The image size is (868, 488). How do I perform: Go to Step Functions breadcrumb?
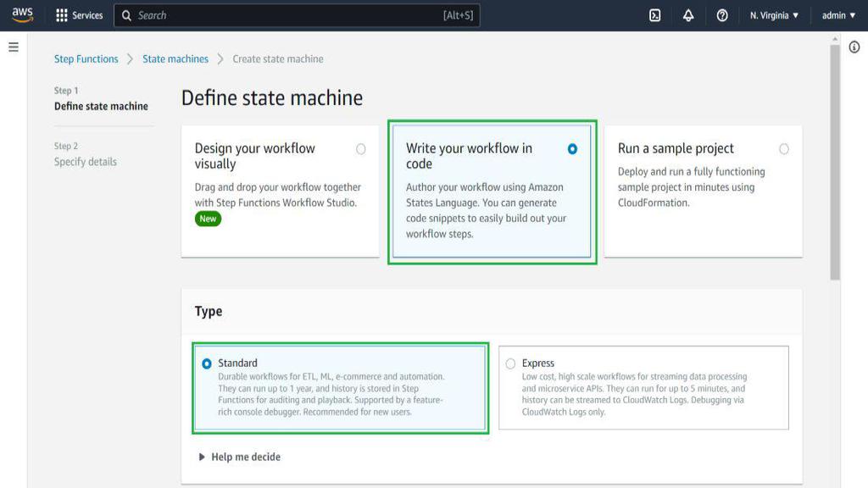pos(86,59)
